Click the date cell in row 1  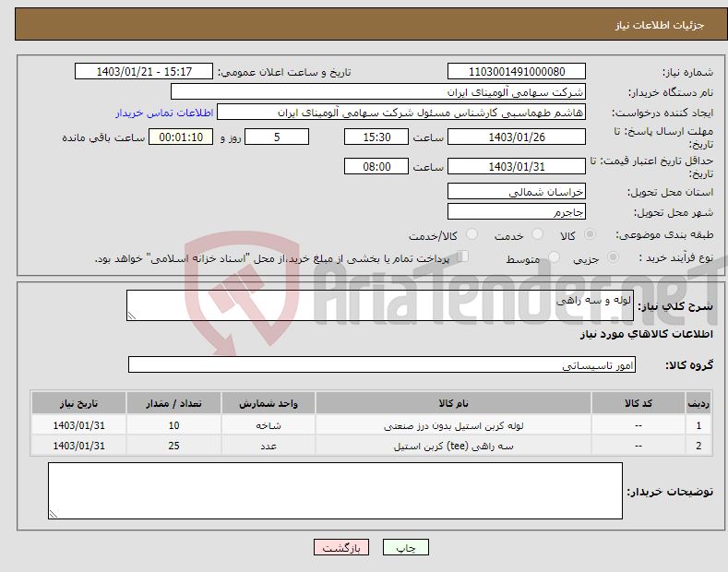[79, 425]
